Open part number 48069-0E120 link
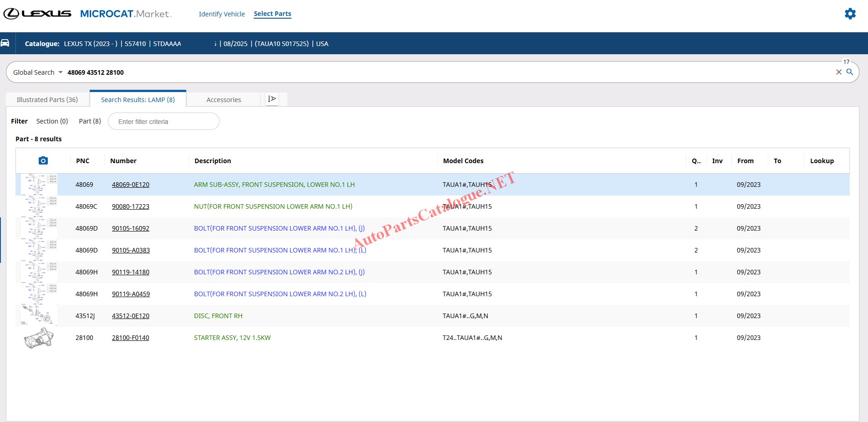Screen dimensions: 868x422 pyautogui.click(x=131, y=185)
